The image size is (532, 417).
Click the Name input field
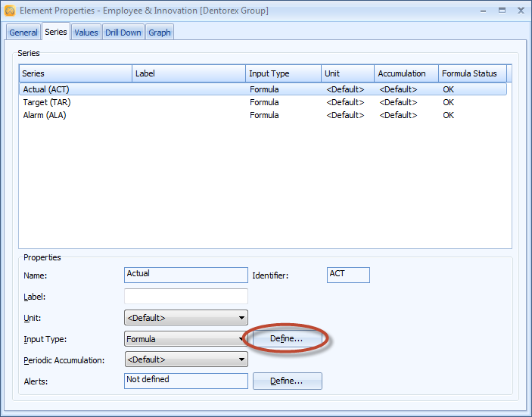tap(185, 275)
